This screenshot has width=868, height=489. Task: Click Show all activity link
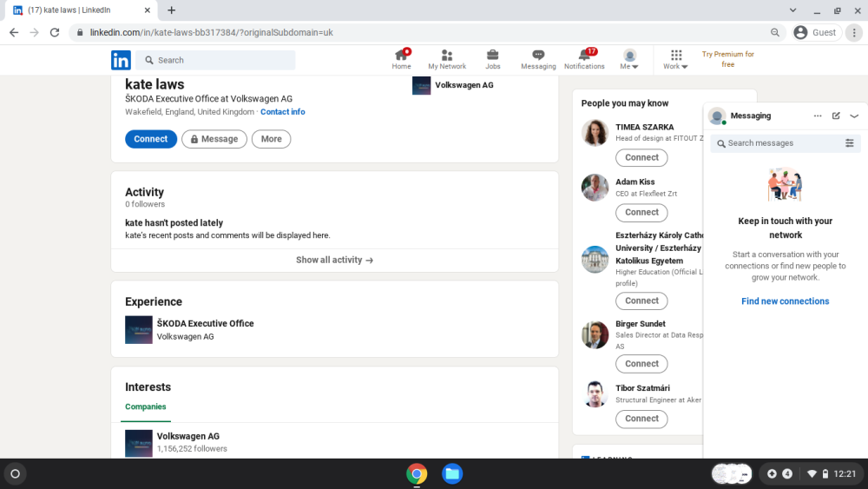pos(334,260)
